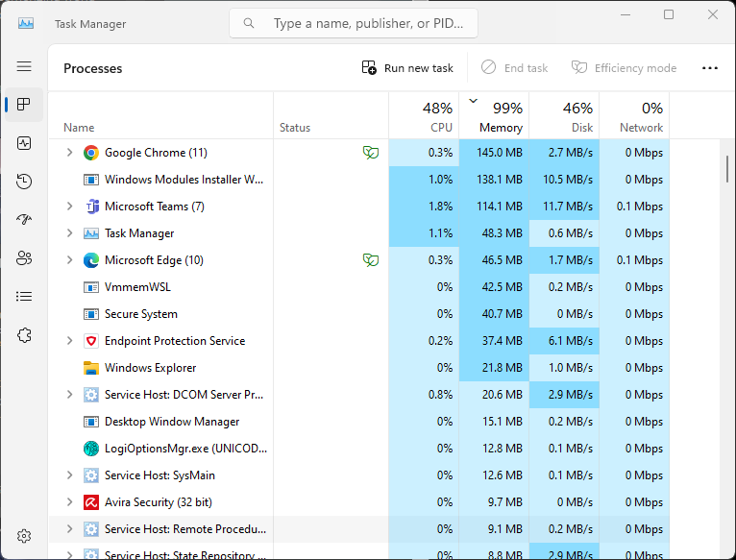Image resolution: width=736 pixels, height=560 pixels.
Task: Open the three-dot more options menu
Action: coord(710,68)
